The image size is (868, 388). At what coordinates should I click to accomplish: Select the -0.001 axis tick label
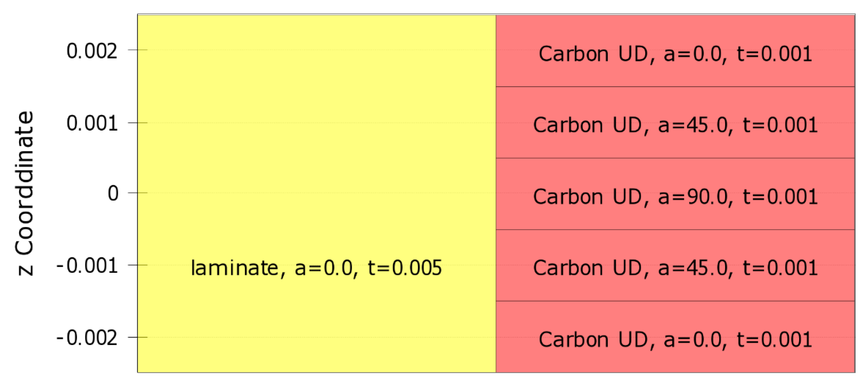[87, 266]
